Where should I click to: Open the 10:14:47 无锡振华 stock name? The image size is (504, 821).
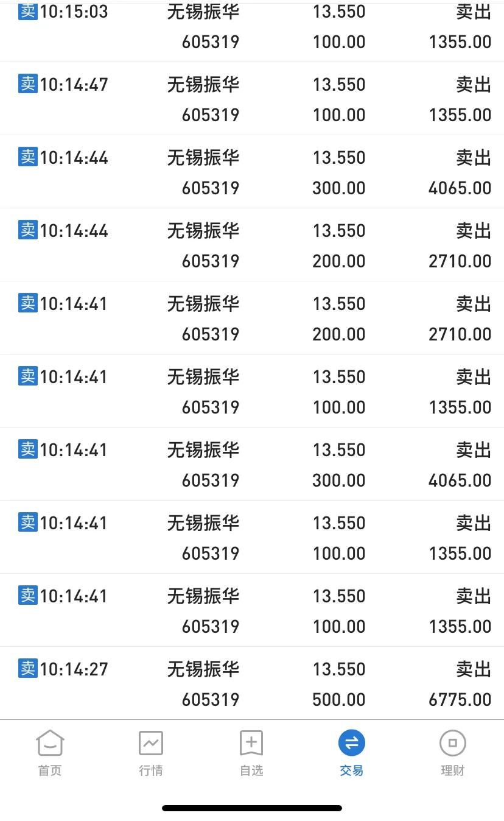tap(203, 85)
